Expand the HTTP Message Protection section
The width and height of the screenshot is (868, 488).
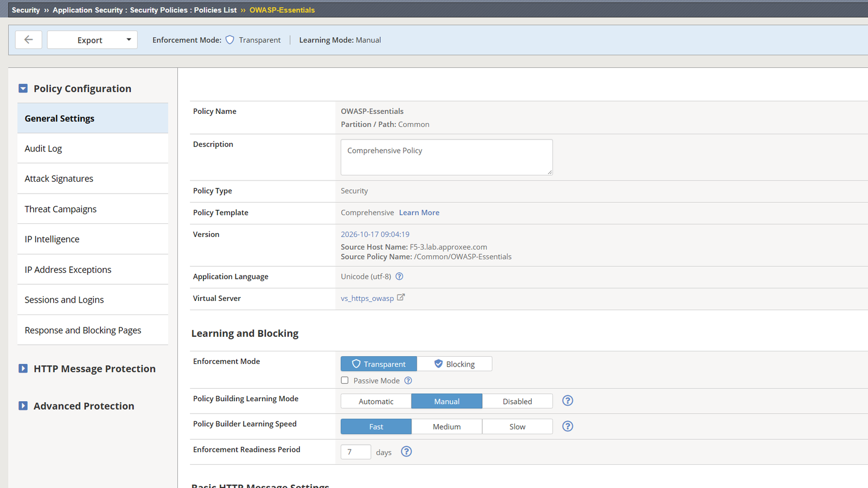(23, 369)
